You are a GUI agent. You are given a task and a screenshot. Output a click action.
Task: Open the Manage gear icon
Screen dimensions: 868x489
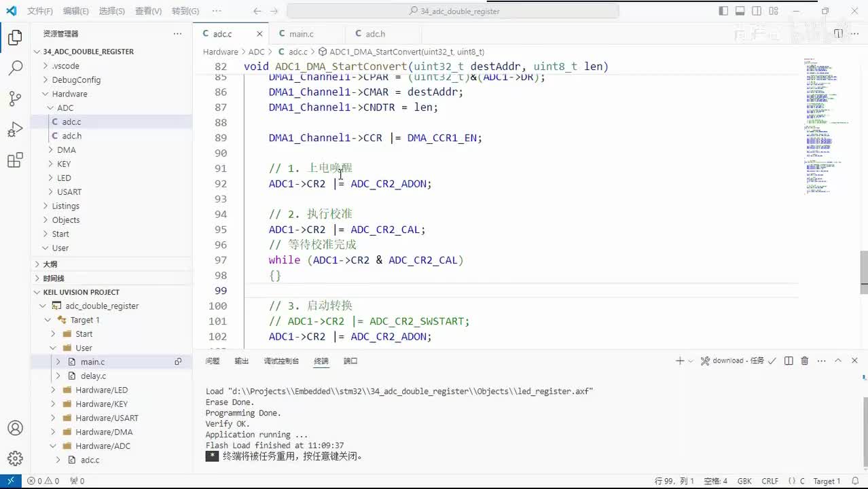pos(15,458)
